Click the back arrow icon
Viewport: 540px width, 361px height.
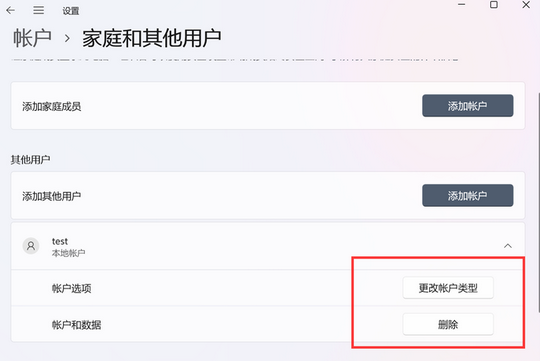pyautogui.click(x=10, y=10)
